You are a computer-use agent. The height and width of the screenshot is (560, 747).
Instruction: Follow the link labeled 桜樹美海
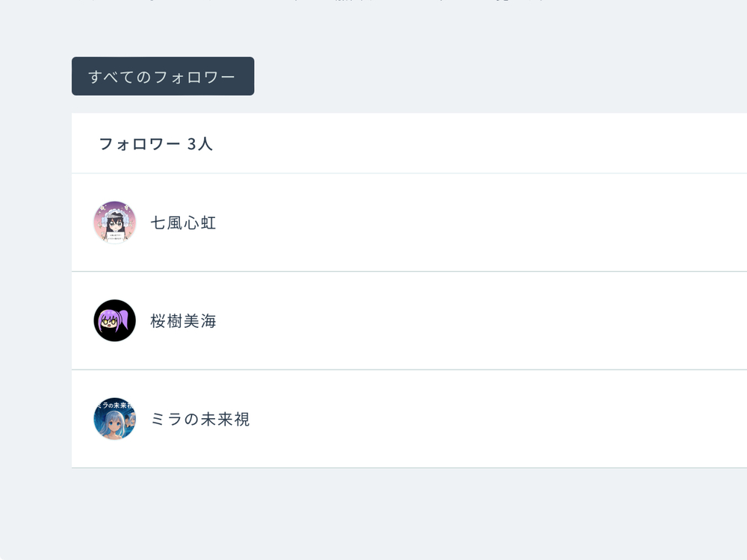(183, 321)
